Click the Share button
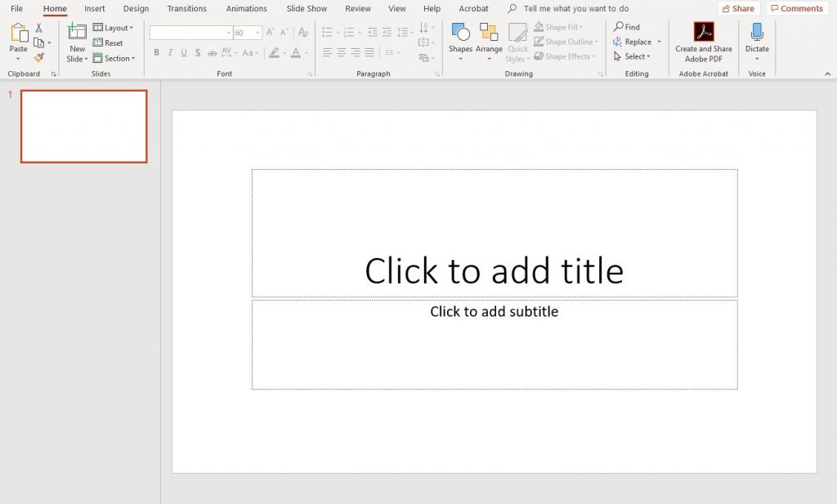The width and height of the screenshot is (837, 504). point(738,8)
